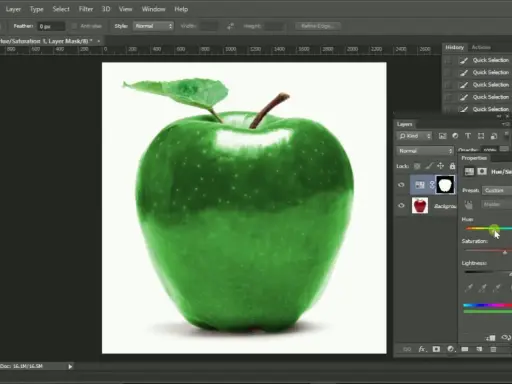512x384 pixels.
Task: Show the mask properties icon
Action: [x=482, y=172]
